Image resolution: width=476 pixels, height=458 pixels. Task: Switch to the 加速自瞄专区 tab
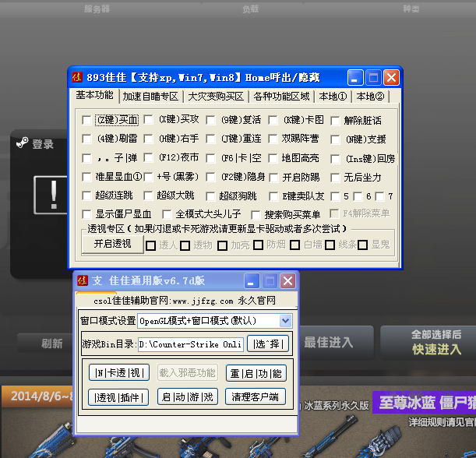[x=151, y=97]
